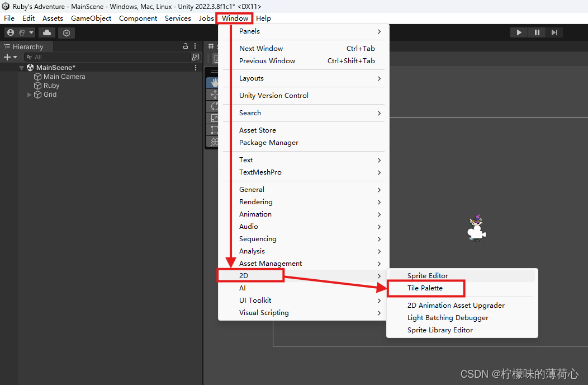This screenshot has width=588, height=385.
Task: Expand the Text submenu
Action: (x=304, y=159)
